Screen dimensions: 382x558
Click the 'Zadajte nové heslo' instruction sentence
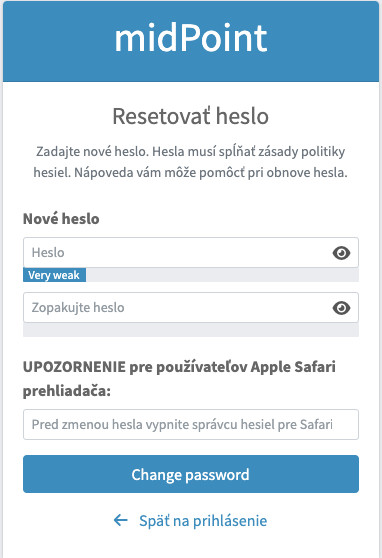coord(92,152)
